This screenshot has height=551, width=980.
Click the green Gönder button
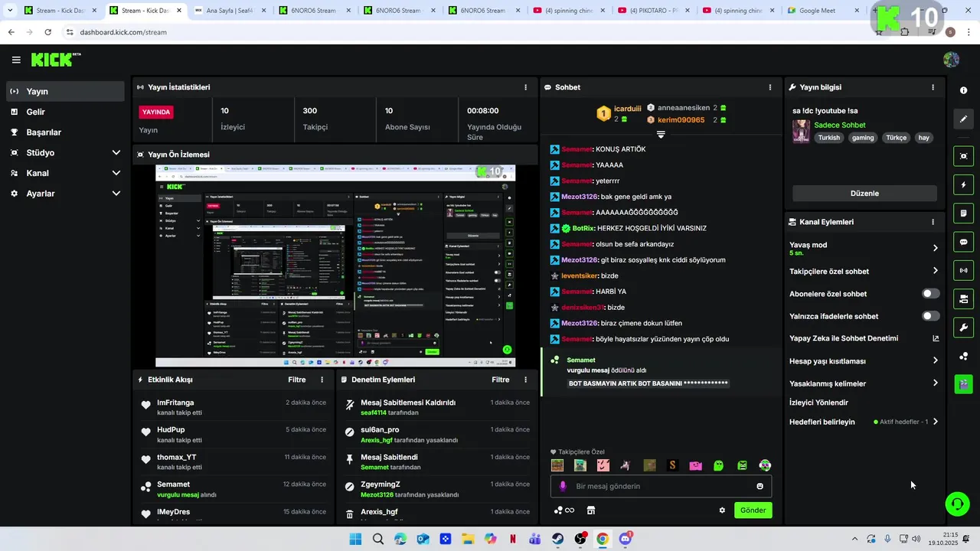click(x=753, y=510)
